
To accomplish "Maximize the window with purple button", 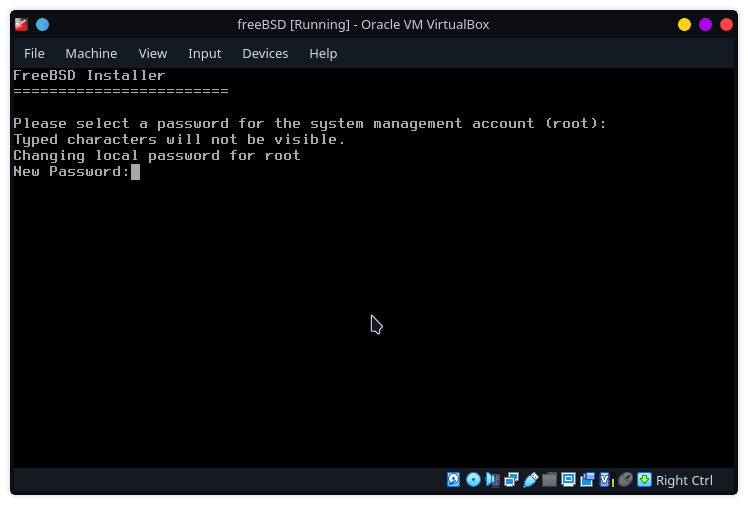I will (705, 24).
